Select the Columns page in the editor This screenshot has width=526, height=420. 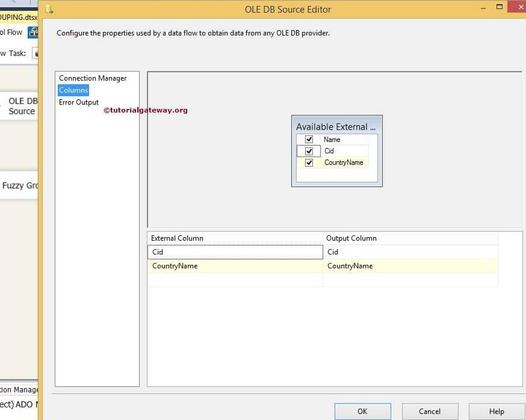tap(73, 90)
